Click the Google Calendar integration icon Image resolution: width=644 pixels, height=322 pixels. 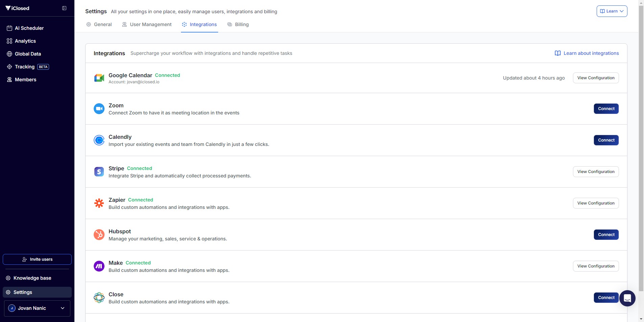click(x=99, y=78)
